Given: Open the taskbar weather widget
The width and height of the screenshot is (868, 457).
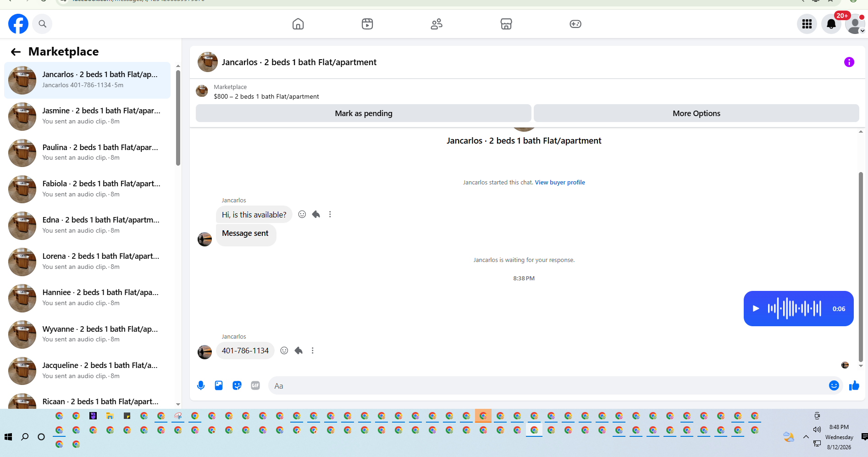Looking at the screenshot, I should (789, 437).
